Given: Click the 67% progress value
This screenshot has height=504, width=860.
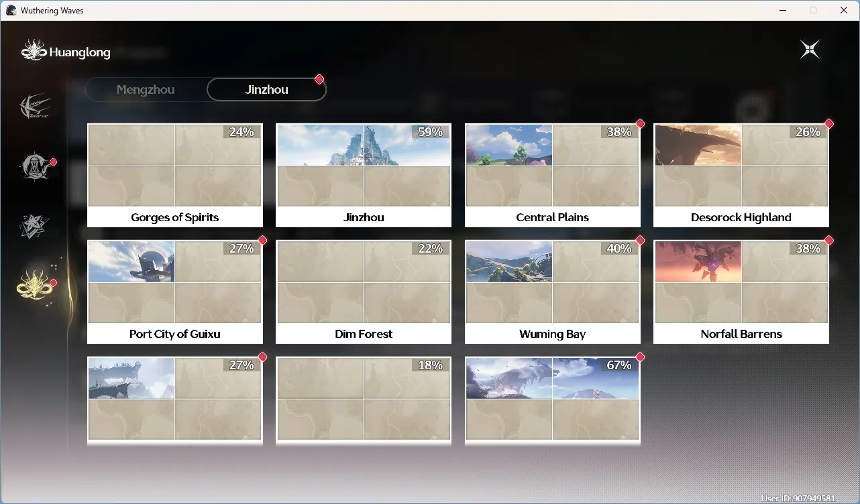Looking at the screenshot, I should click(x=619, y=365).
